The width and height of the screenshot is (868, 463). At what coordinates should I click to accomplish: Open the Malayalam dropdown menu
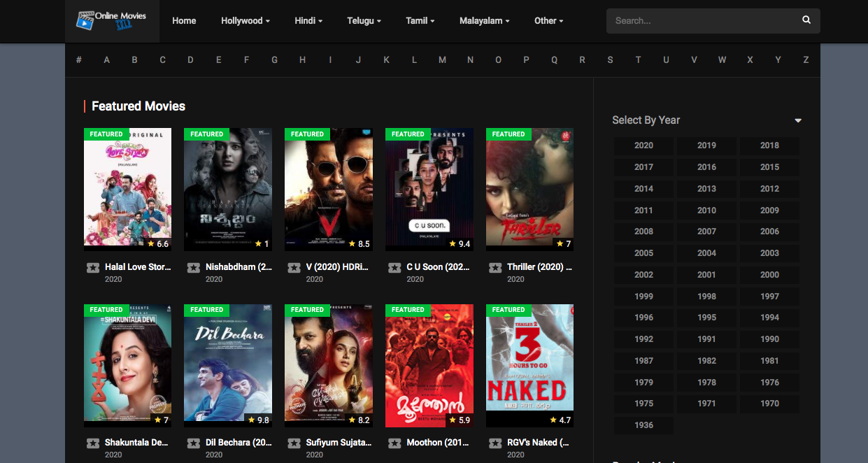coord(484,21)
